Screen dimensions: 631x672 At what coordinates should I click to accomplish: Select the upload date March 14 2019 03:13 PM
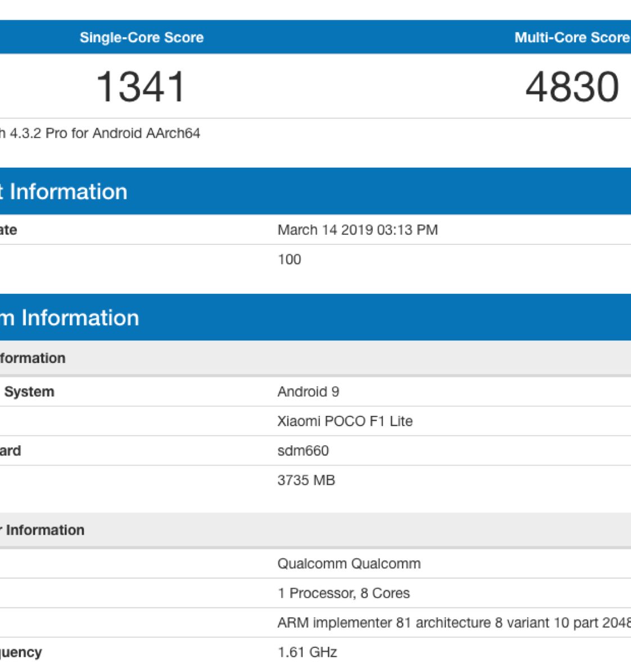(357, 230)
